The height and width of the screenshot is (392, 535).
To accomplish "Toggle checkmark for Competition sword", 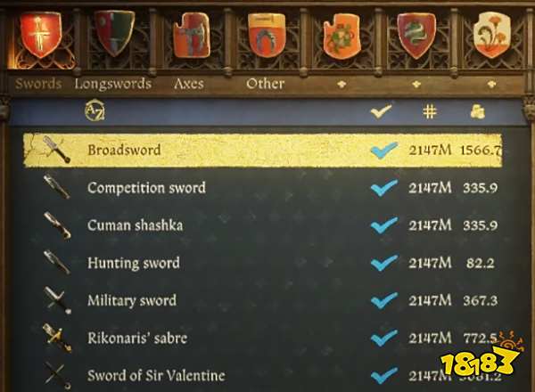I will 383,187.
